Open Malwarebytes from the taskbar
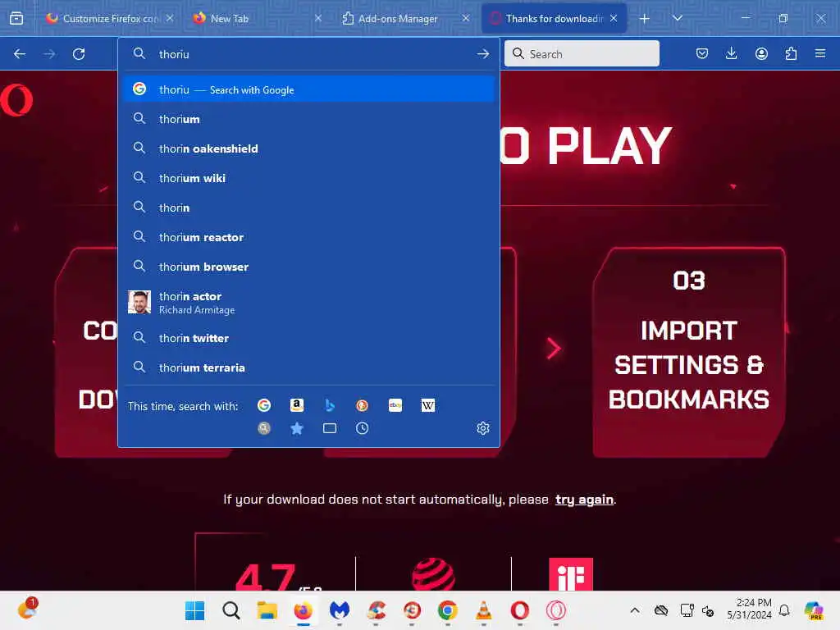This screenshot has height=630, width=840. coord(339,610)
